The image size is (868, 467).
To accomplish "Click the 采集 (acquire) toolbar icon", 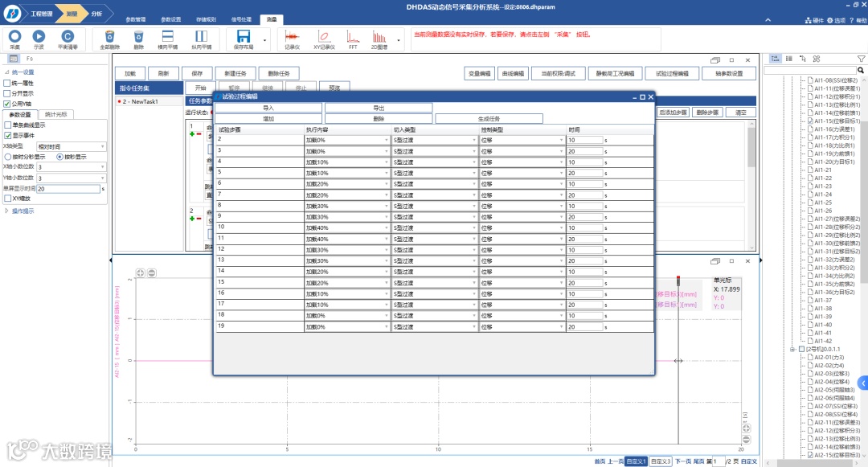I will pos(14,36).
